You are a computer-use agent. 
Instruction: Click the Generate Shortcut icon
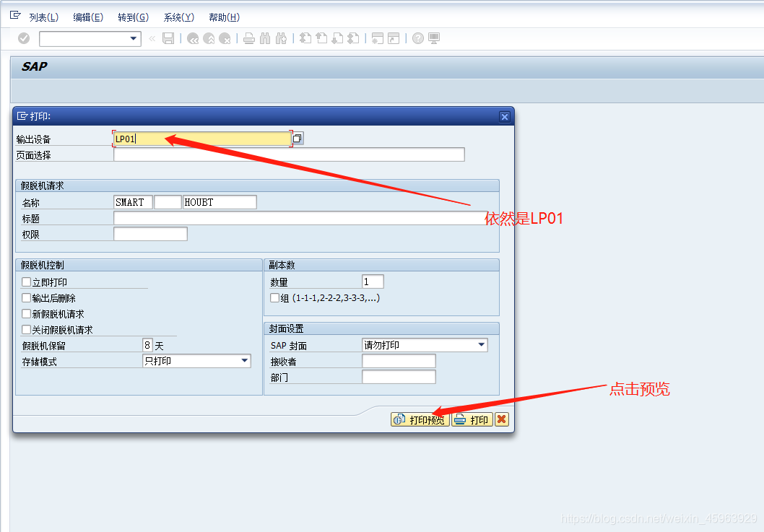[394, 38]
